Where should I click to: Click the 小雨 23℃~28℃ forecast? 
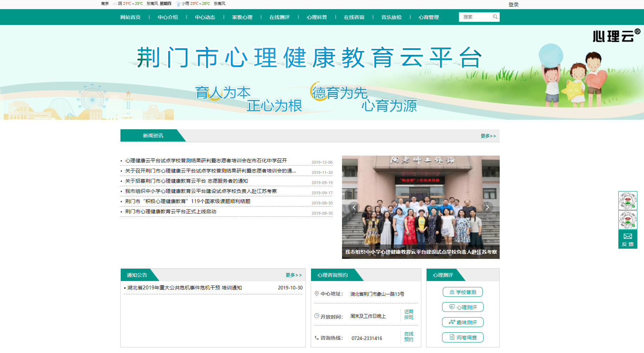tap(196, 4)
